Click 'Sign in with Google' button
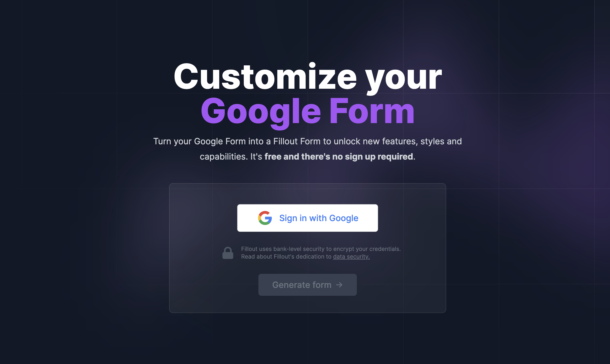Viewport: 610px width, 364px height. coord(307,218)
